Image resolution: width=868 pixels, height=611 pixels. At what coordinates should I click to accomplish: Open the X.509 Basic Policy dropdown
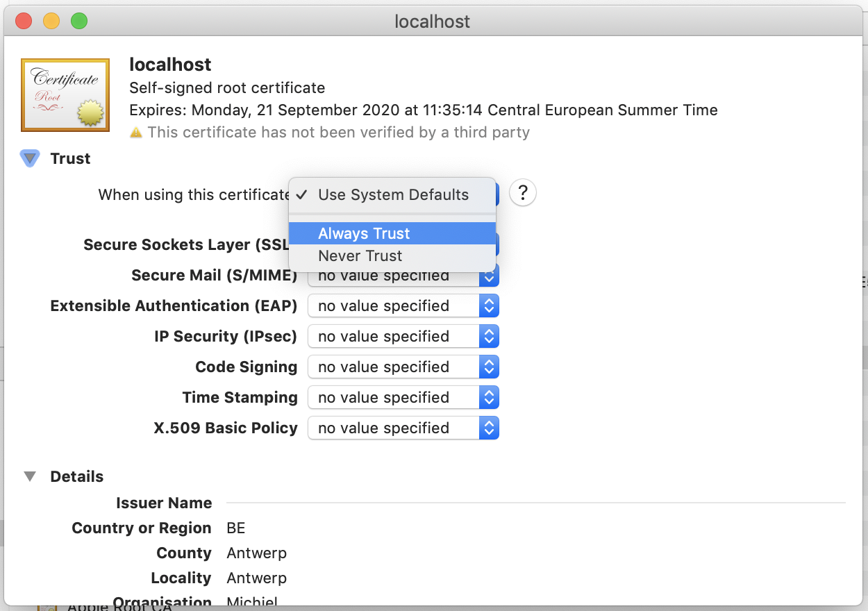click(x=403, y=428)
